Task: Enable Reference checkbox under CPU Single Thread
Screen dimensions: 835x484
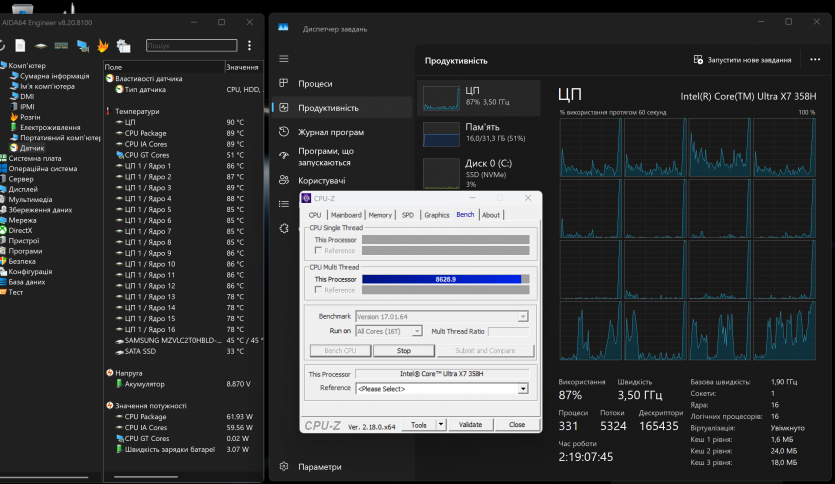Action: point(319,250)
